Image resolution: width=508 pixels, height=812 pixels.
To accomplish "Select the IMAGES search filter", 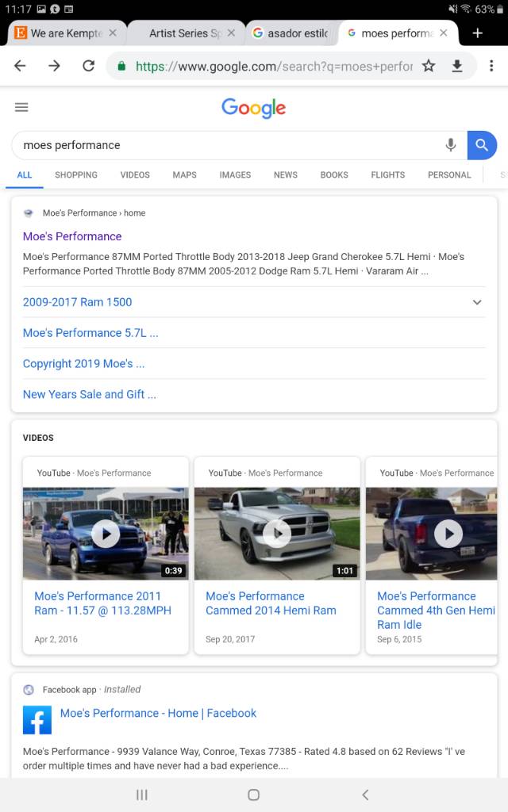I will click(x=235, y=175).
